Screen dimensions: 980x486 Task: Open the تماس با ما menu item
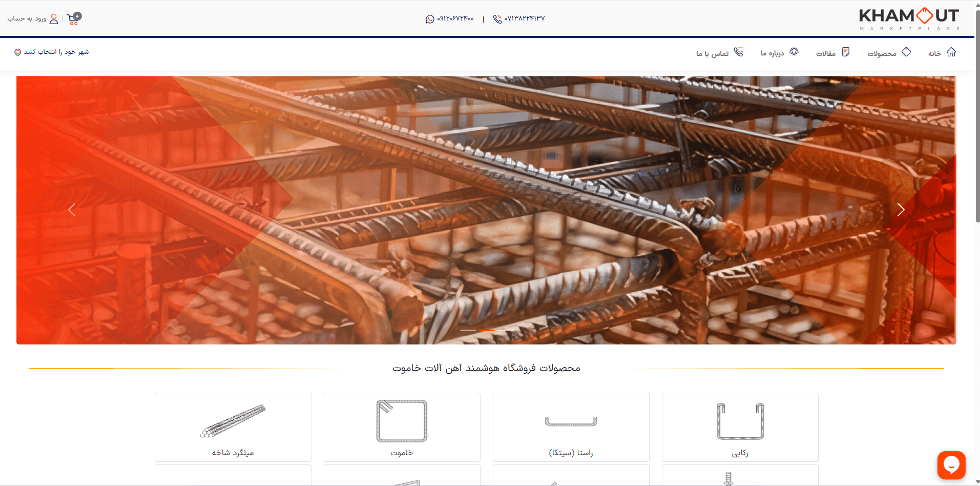pyautogui.click(x=712, y=53)
